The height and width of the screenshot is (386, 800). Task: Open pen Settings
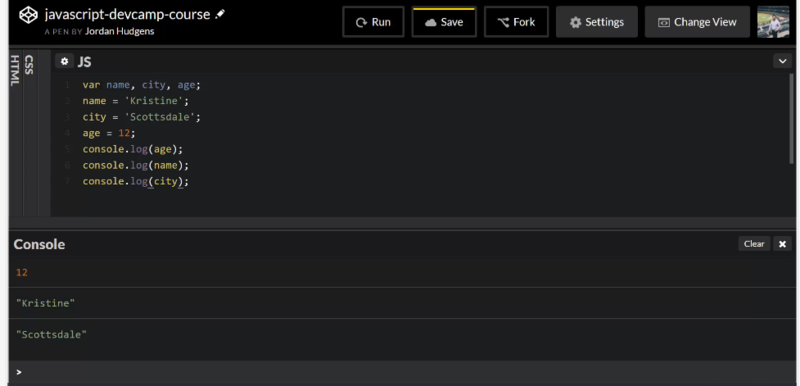[596, 22]
